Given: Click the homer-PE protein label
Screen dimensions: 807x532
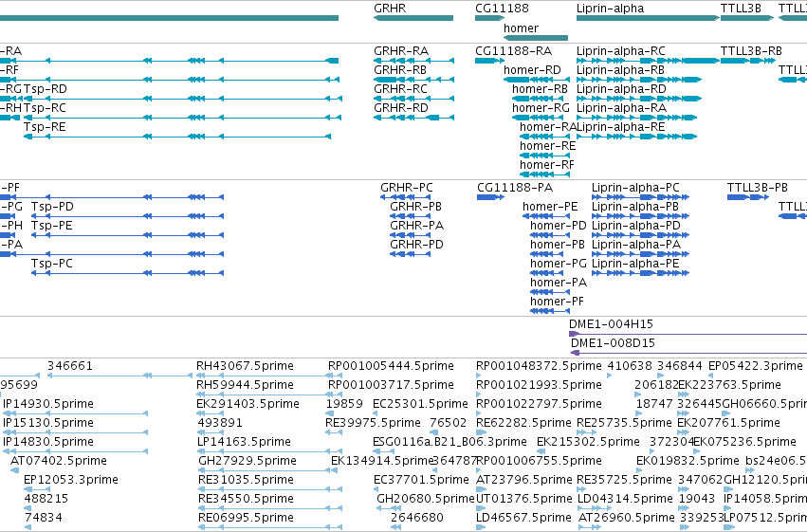Looking at the screenshot, I should pyautogui.click(x=550, y=207).
